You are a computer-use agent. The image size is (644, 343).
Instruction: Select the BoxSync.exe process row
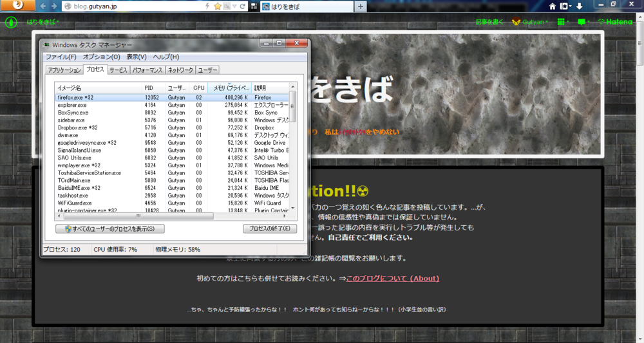[x=172, y=113]
